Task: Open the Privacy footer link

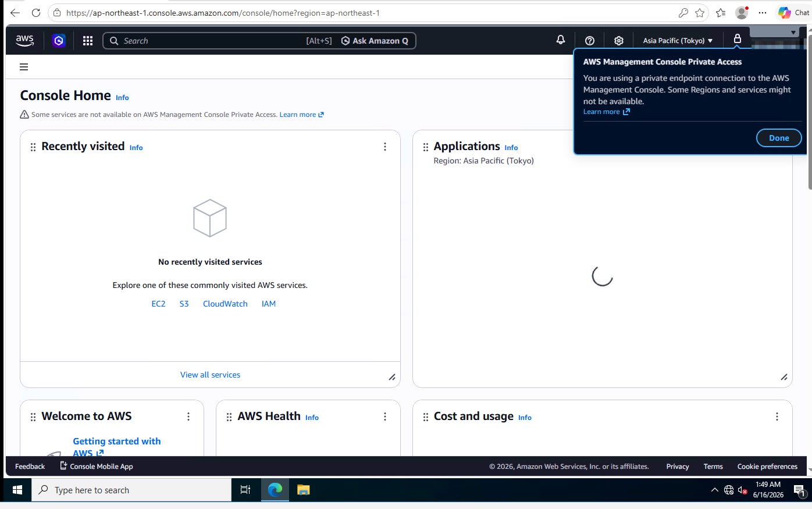Action: coord(678,467)
